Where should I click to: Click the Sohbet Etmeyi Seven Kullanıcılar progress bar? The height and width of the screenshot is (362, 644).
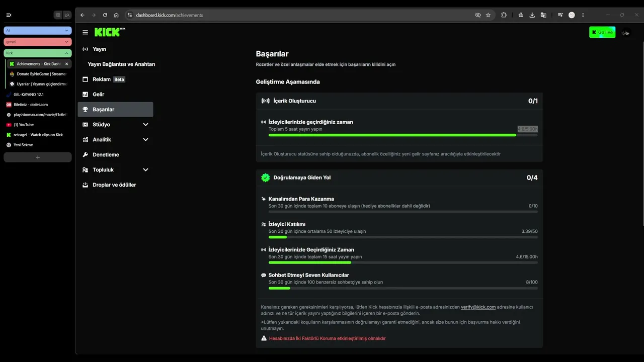click(403, 288)
